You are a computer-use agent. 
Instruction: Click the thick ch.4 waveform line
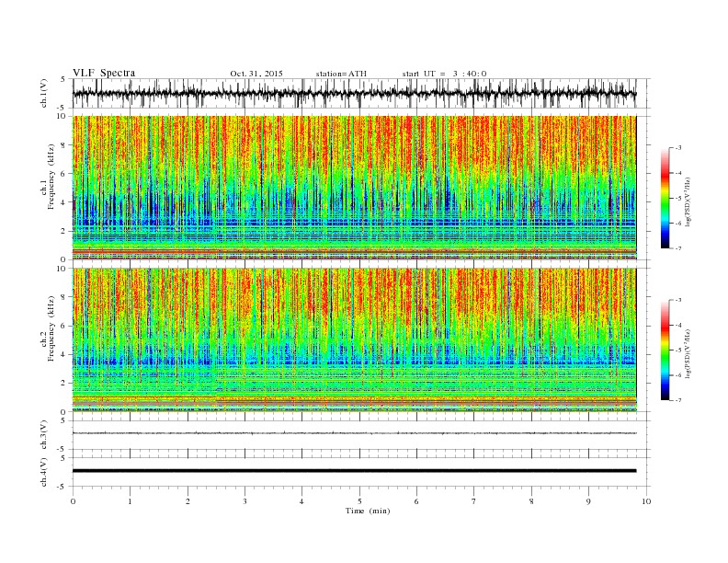tap(354, 471)
